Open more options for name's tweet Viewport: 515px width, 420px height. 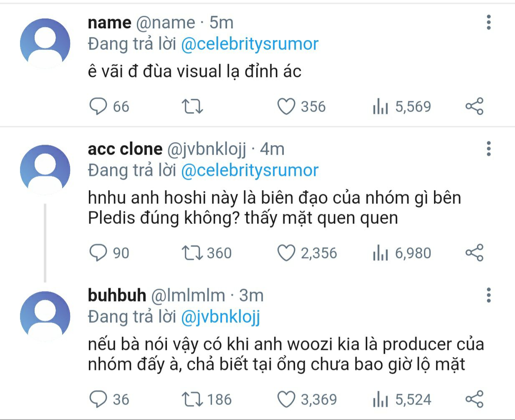pyautogui.click(x=488, y=22)
